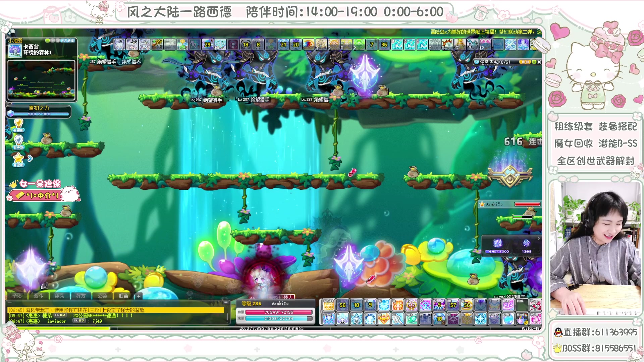Click the pink mask buff icon showing 12

485,44
